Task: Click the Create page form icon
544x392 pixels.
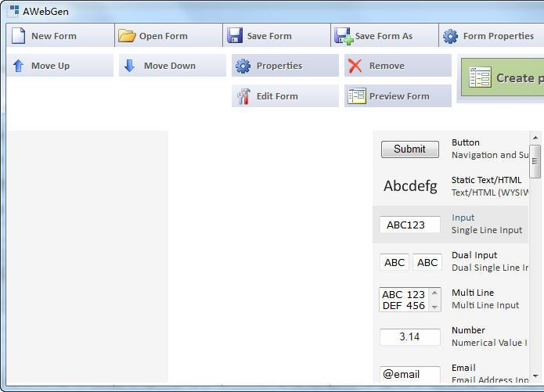Action: [480, 77]
